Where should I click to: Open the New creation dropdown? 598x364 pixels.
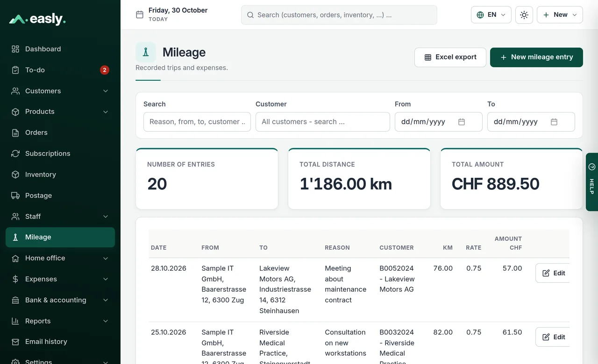560,15
